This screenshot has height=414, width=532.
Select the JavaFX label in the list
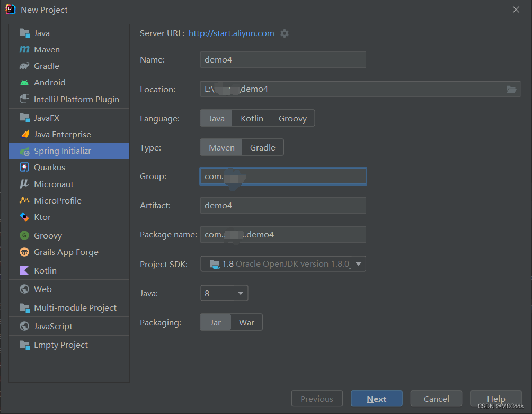click(47, 118)
